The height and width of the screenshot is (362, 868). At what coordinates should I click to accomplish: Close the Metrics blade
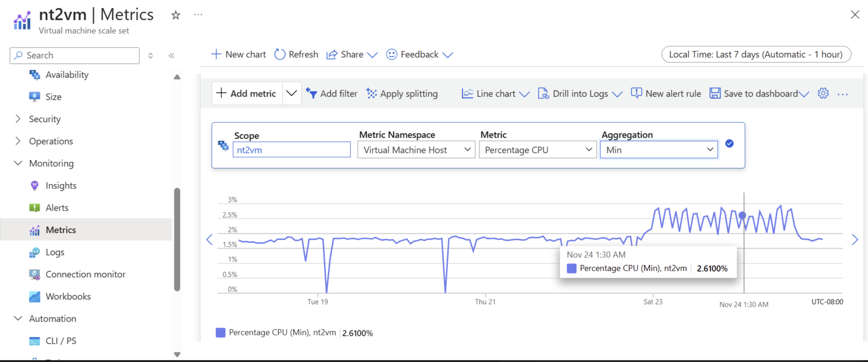pyautogui.click(x=854, y=14)
